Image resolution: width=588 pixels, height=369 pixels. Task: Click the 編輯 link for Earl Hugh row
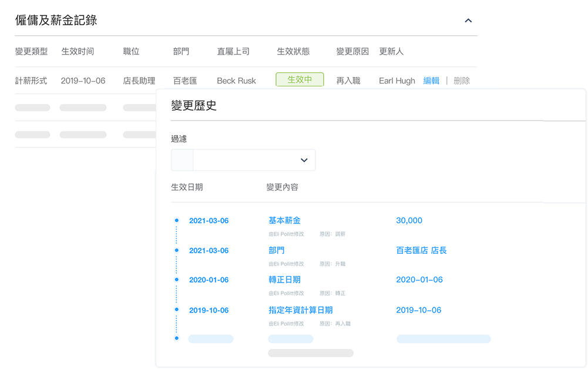pos(431,80)
